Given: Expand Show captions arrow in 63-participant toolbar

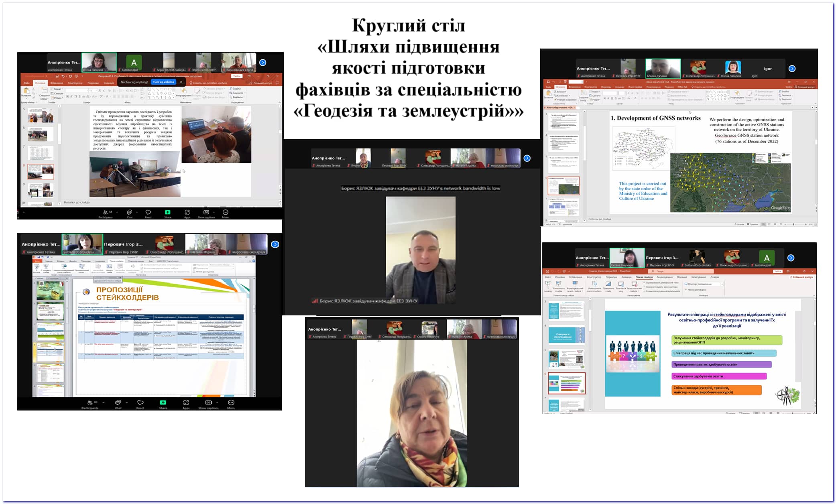Looking at the screenshot, I should click(217, 402).
